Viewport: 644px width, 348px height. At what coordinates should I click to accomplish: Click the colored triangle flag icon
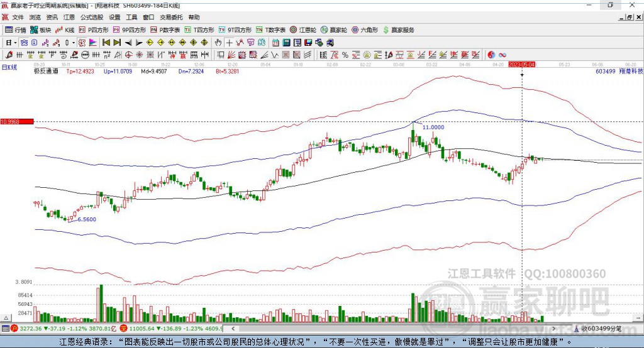tap(93, 43)
